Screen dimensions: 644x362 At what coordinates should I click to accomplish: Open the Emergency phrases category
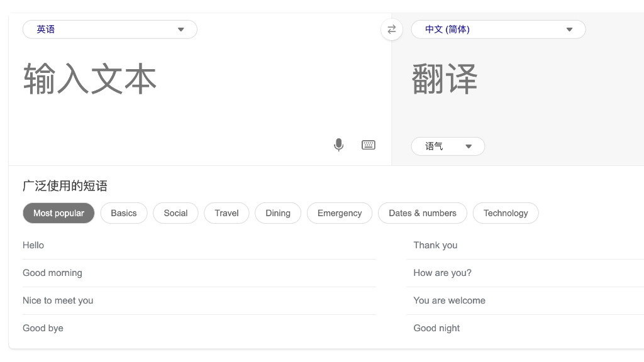pyautogui.click(x=339, y=213)
